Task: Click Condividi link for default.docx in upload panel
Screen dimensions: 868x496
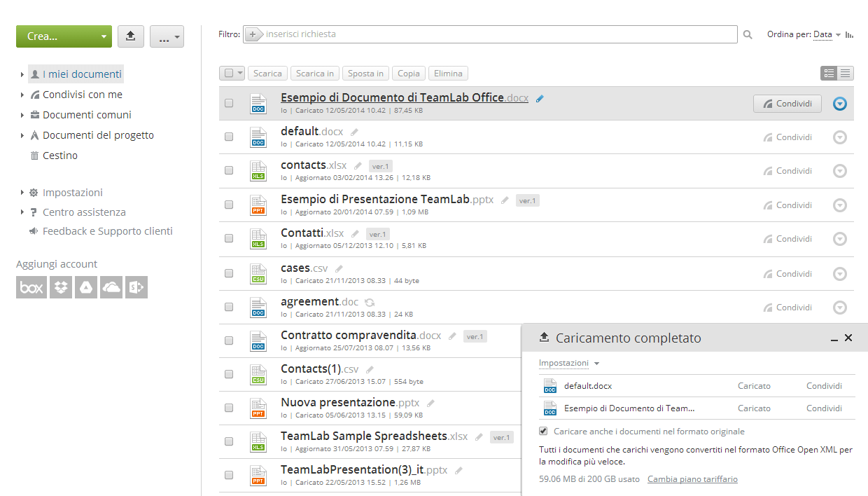Action: tap(824, 386)
